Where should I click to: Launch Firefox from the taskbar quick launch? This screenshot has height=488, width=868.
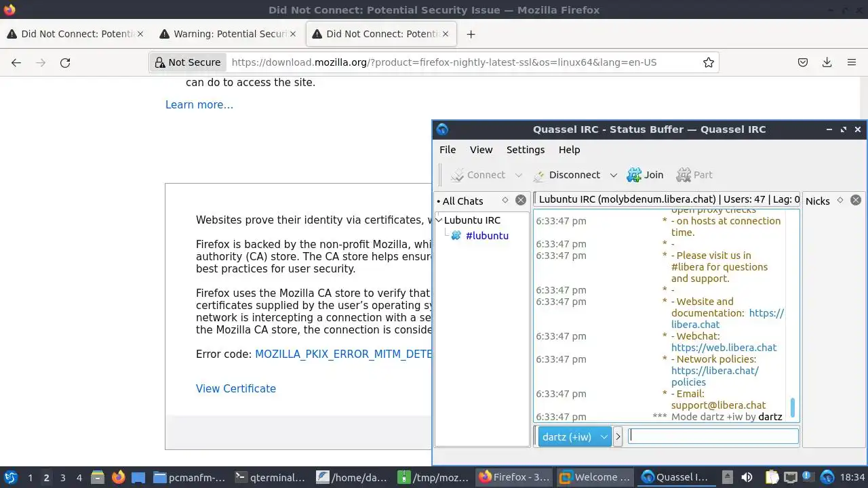[118, 477]
